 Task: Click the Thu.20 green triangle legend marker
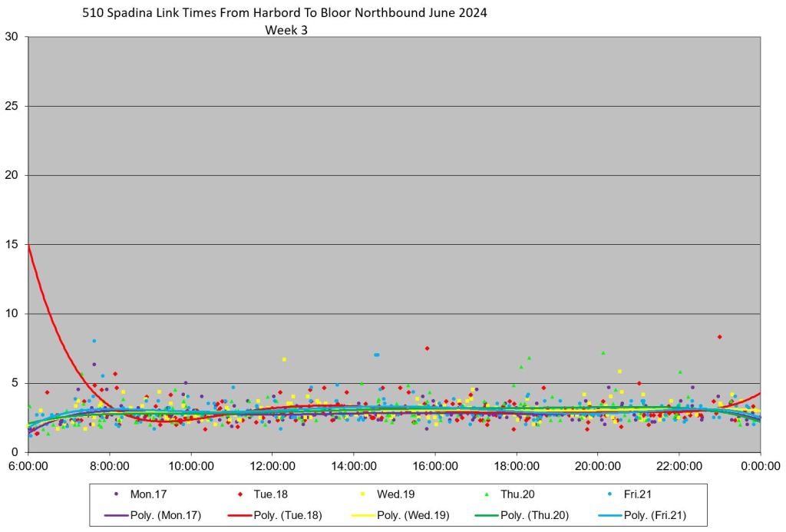tap(487, 495)
